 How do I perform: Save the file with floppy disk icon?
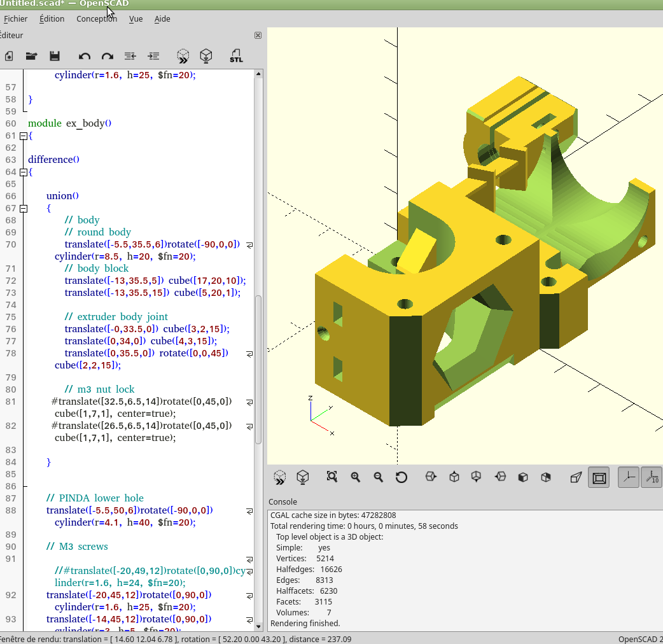tap(55, 56)
